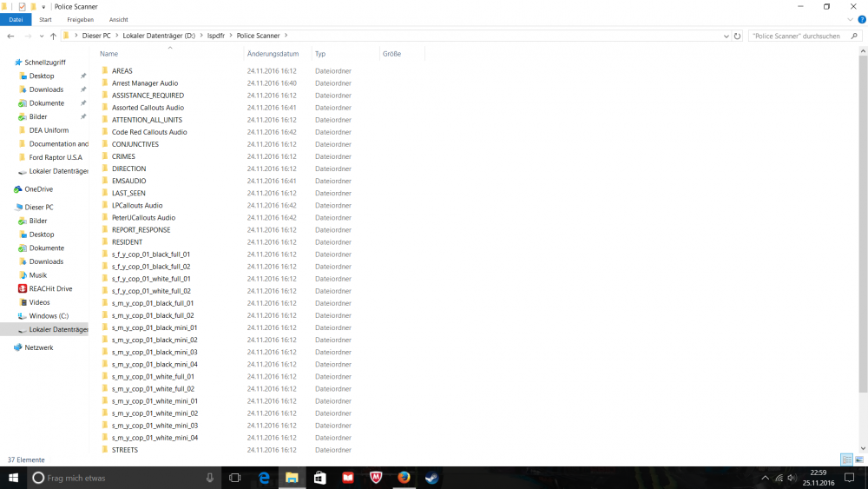868x489 pixels.
Task: Switch to details view layout icon
Action: tap(846, 459)
